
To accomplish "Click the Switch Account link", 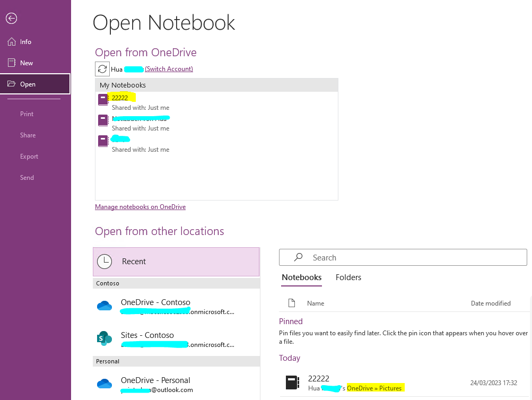I will (169, 69).
